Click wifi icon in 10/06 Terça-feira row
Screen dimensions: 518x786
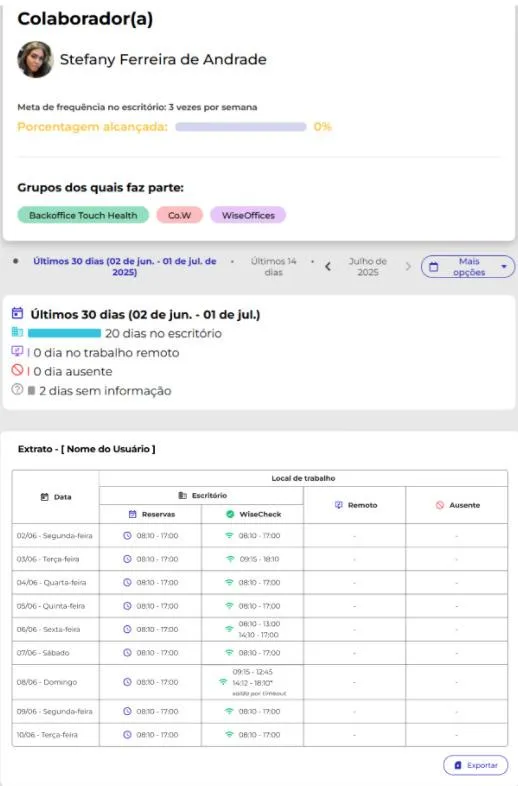229,735
